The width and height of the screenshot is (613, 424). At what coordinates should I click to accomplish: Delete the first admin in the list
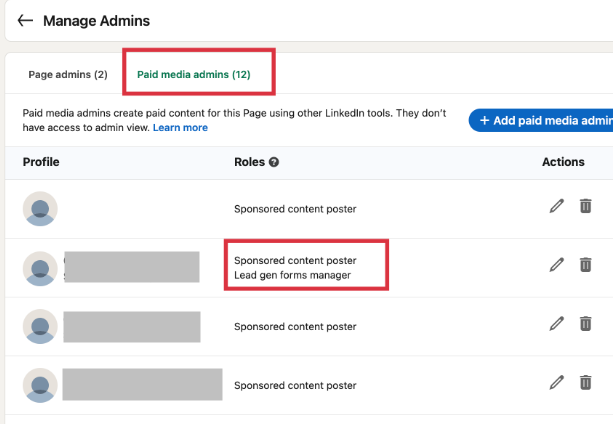[x=586, y=206]
